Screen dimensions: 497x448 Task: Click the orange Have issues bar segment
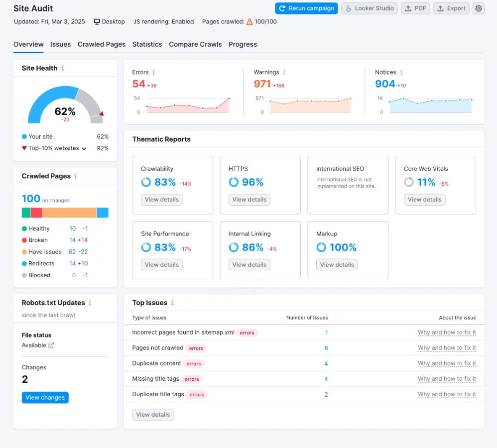(x=69, y=213)
